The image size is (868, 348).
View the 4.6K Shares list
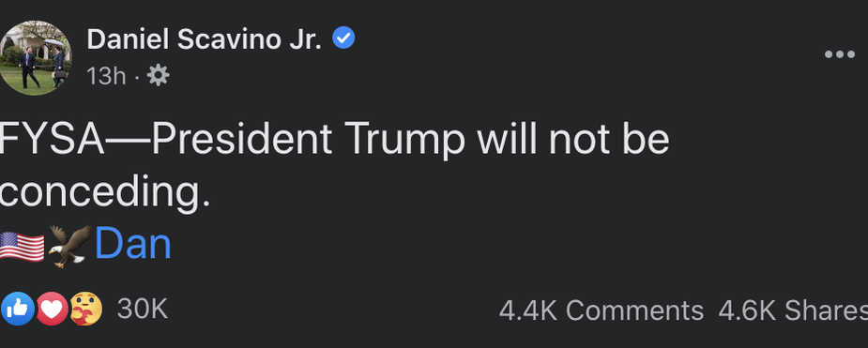point(793,310)
